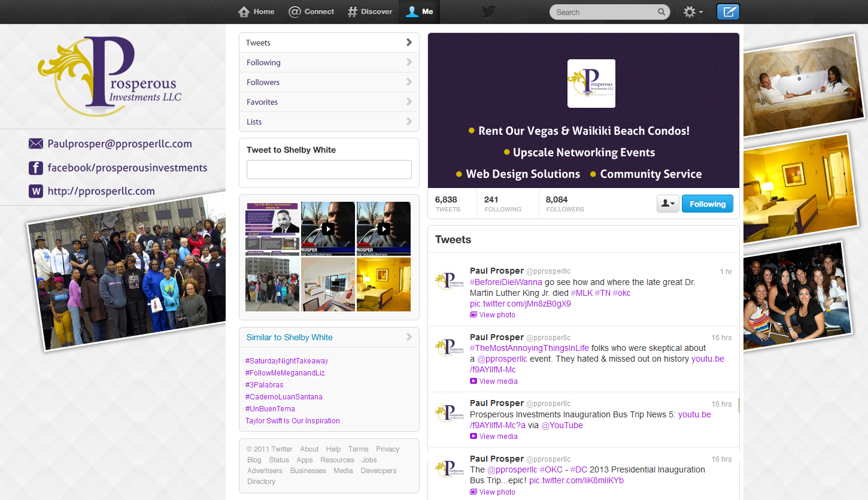Click Prosperous Investments profile avatar in header
This screenshot has height=500, width=868.
[x=591, y=84]
